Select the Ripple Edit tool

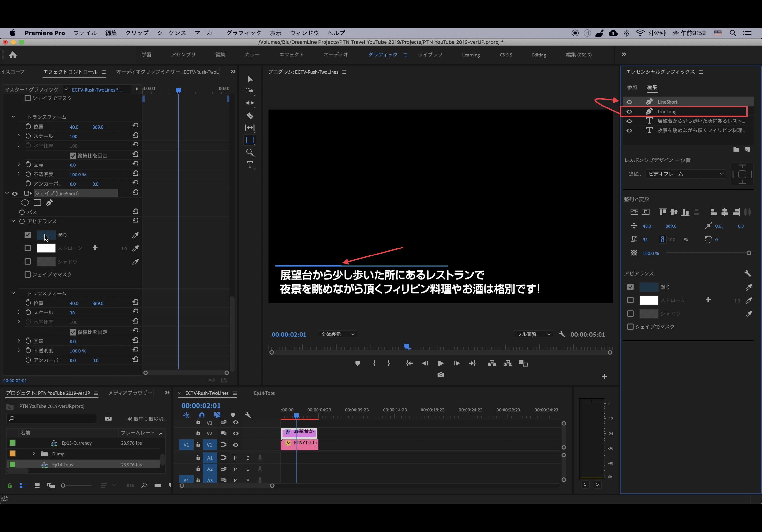click(x=250, y=103)
